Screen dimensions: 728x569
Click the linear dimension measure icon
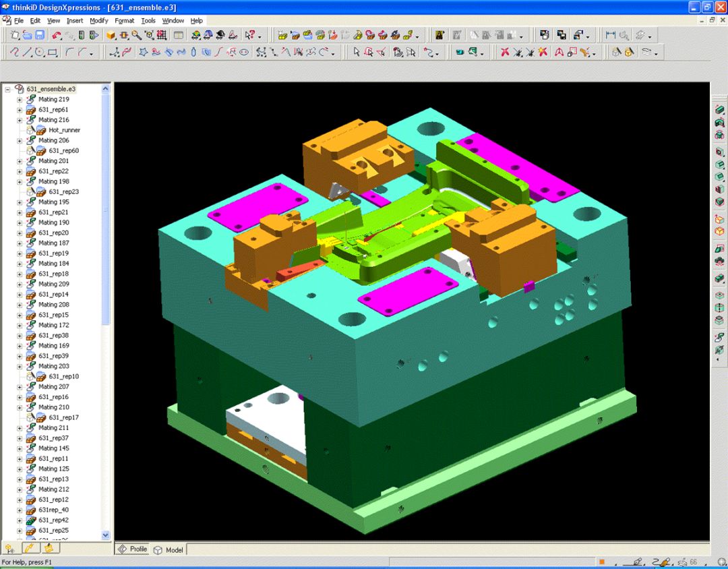[611, 35]
